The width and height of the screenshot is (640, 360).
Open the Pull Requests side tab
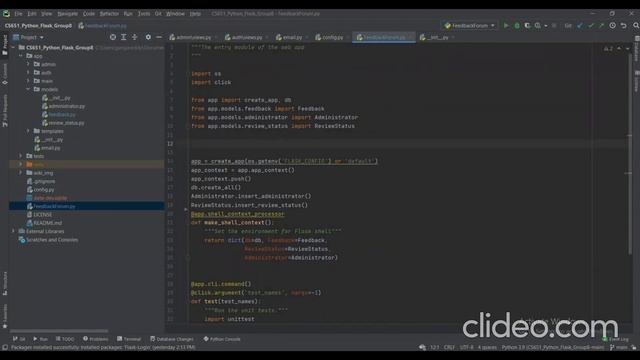(x=4, y=111)
